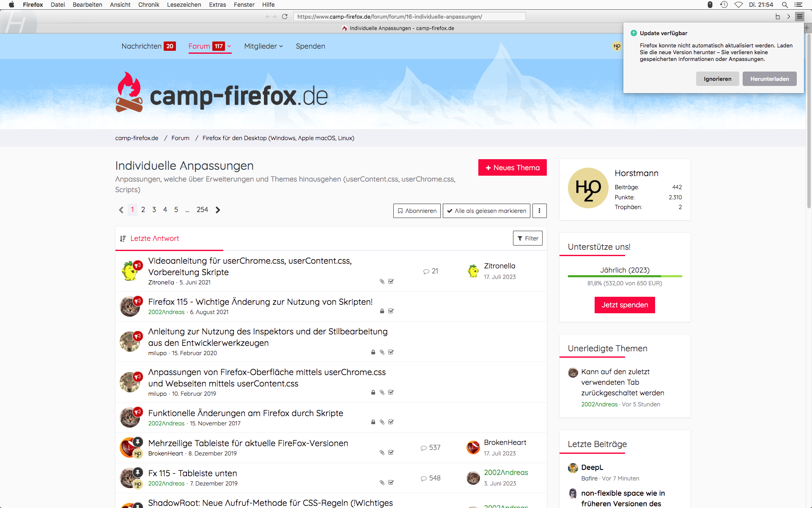Expand the Forum navigation dropdown
Image resolution: width=812 pixels, height=508 pixels.
click(229, 46)
